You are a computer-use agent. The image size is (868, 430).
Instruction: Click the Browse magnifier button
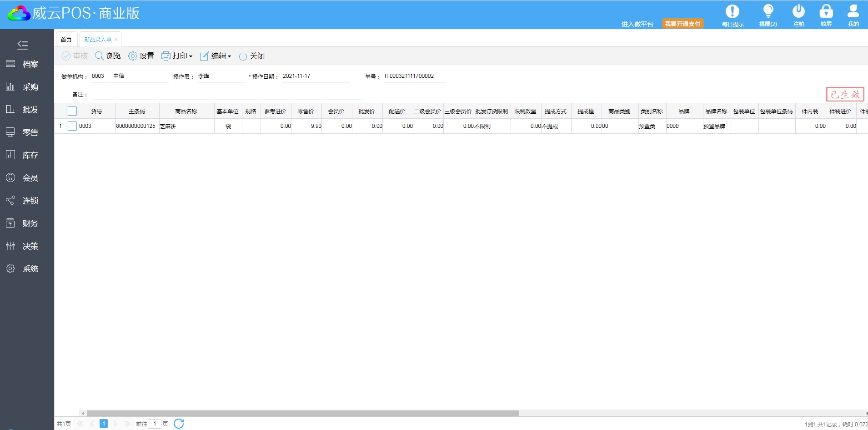[x=108, y=56]
